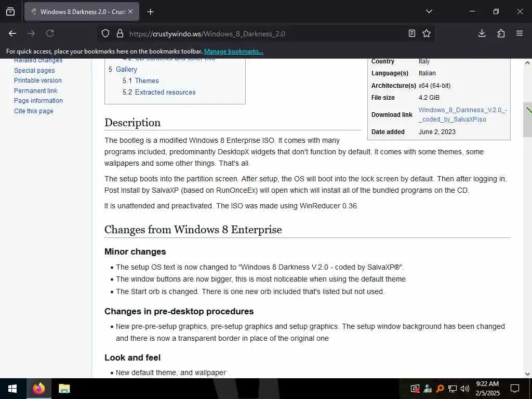Go back to previous page

12,33
